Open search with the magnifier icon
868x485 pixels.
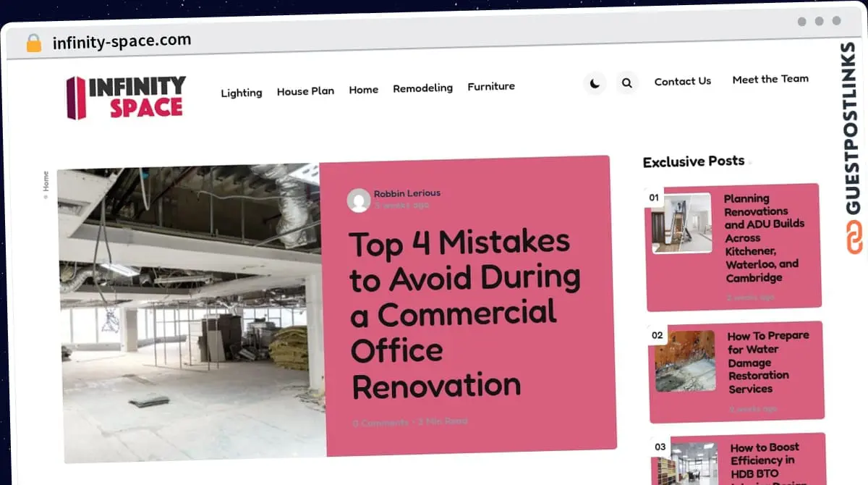pyautogui.click(x=627, y=83)
